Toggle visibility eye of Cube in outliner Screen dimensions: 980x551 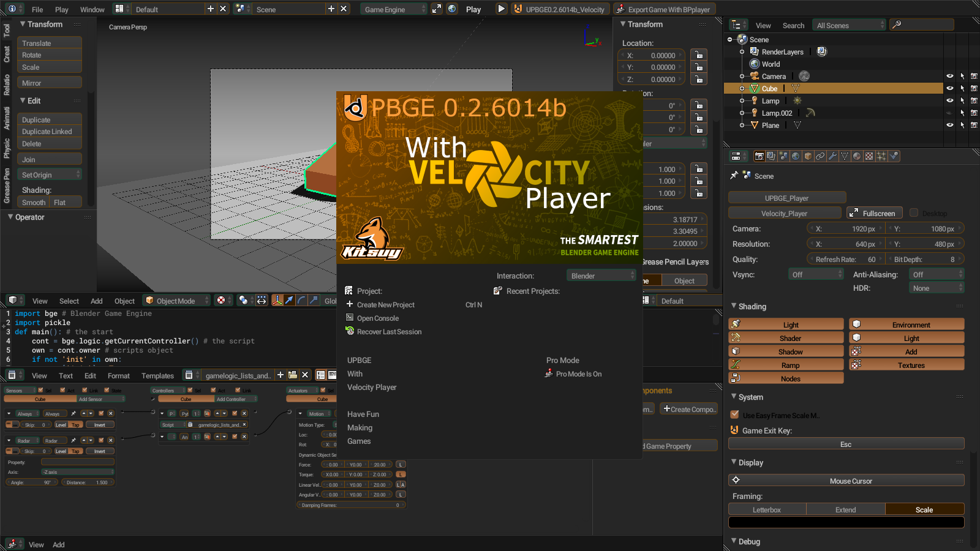point(949,88)
